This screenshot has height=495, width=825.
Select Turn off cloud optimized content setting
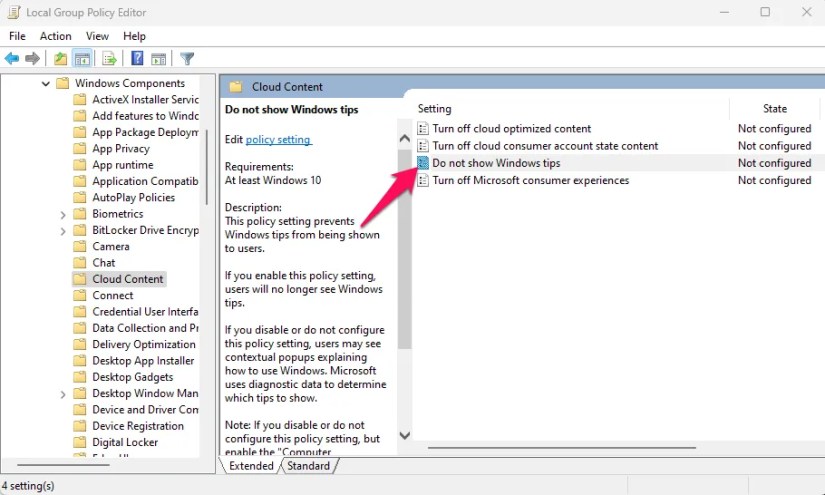511,128
